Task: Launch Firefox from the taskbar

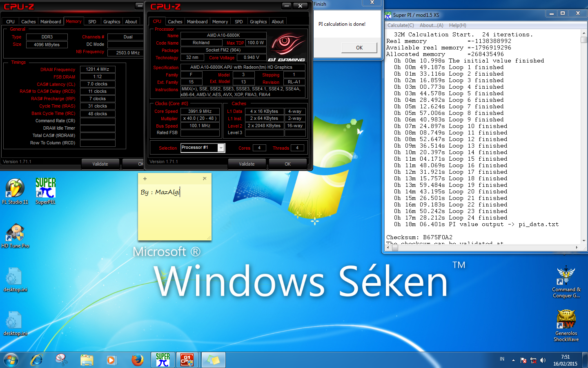Action: (x=137, y=360)
